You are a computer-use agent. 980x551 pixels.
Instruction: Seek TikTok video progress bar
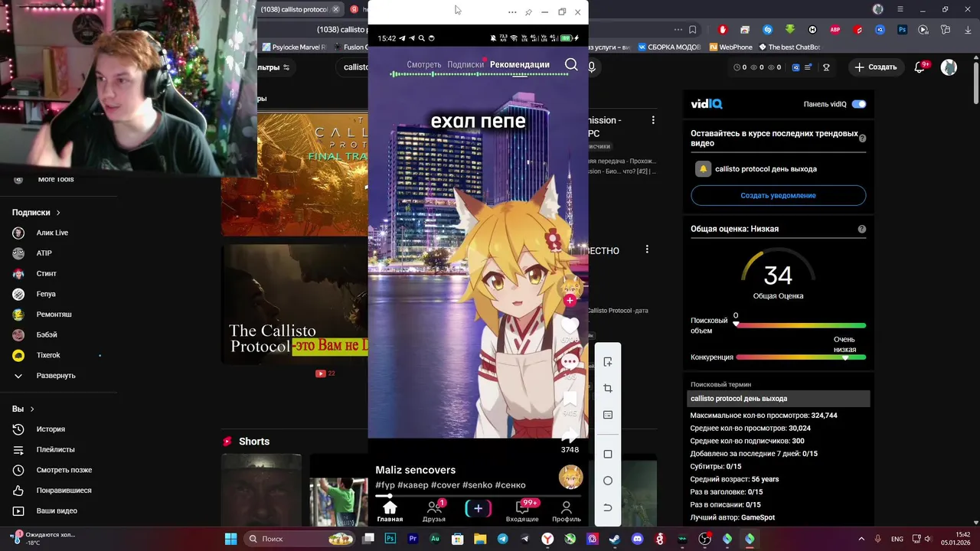point(479,497)
